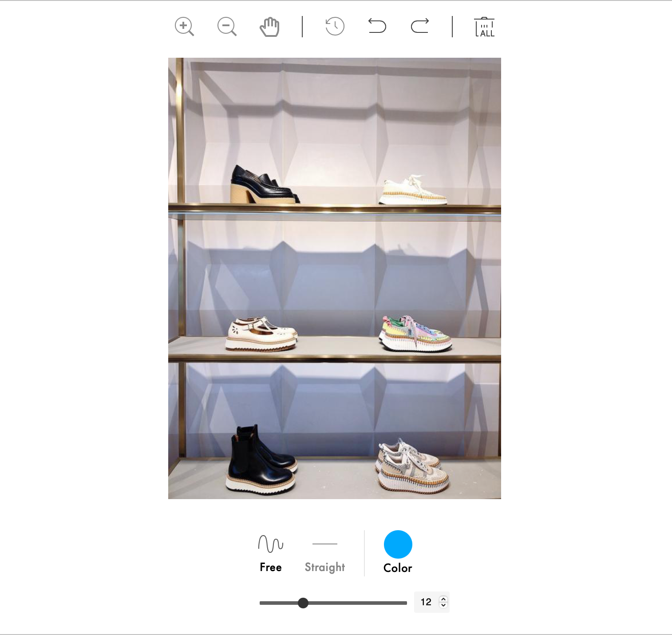The height and width of the screenshot is (635, 672).
Task: Click the brush size field showing 12
Action: pyautogui.click(x=426, y=602)
